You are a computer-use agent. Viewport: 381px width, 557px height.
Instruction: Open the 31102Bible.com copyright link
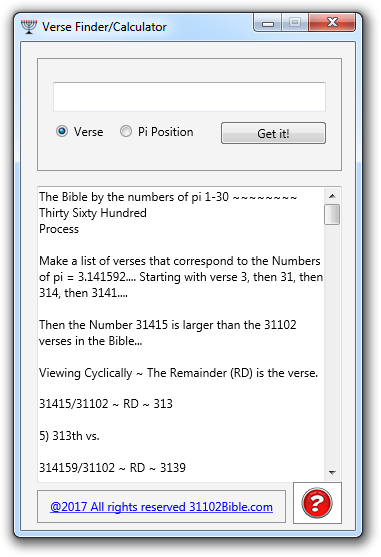[x=161, y=507]
